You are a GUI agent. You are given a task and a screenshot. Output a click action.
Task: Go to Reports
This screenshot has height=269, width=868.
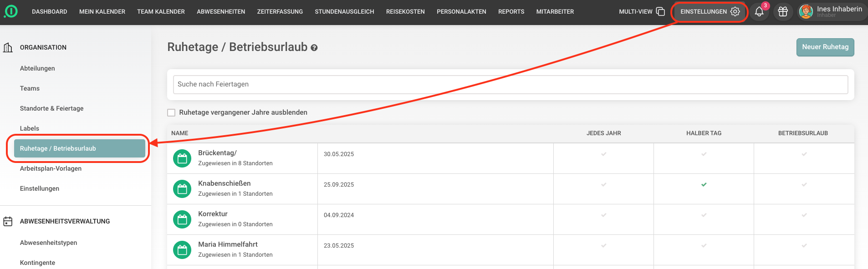pos(511,12)
